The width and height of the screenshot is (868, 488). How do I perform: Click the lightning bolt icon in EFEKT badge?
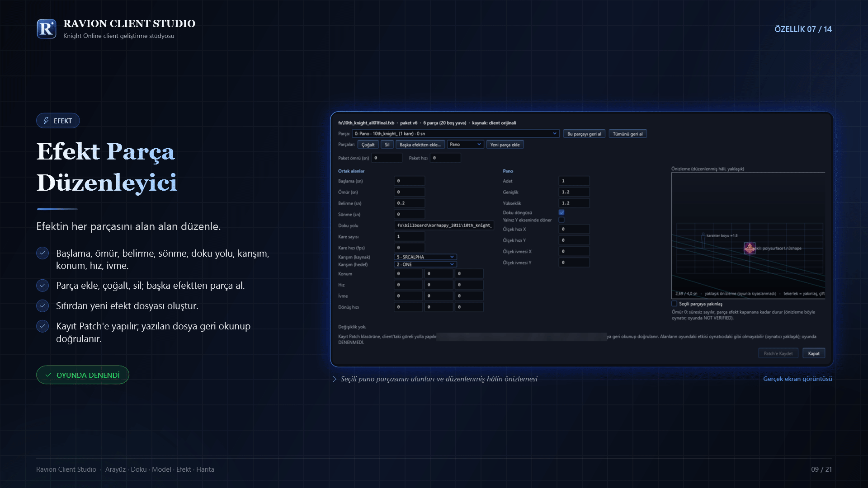coord(46,121)
